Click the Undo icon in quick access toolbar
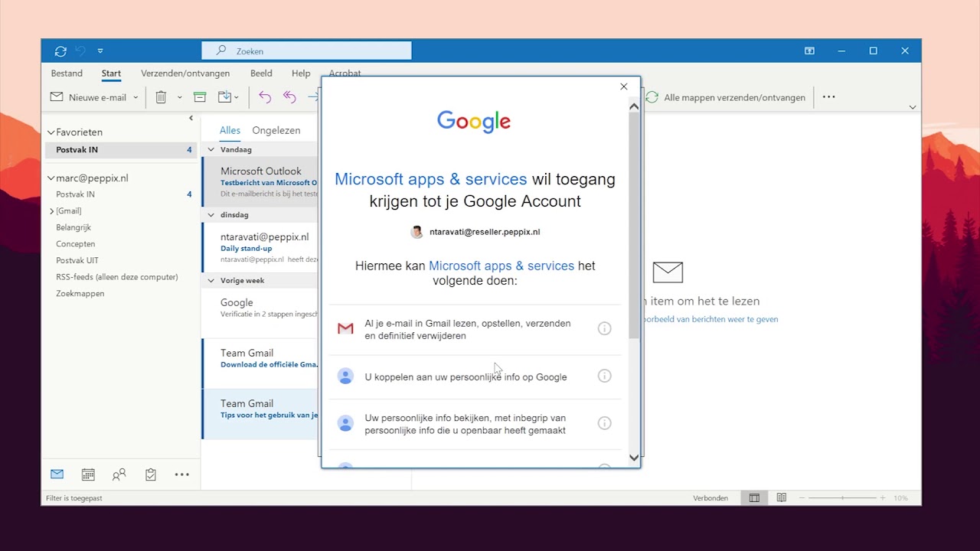The height and width of the screenshot is (551, 980). point(80,51)
